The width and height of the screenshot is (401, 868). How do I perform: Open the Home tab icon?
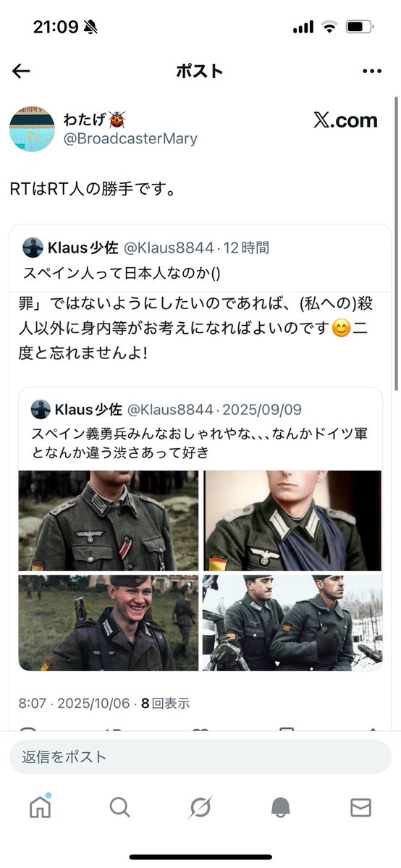40,807
